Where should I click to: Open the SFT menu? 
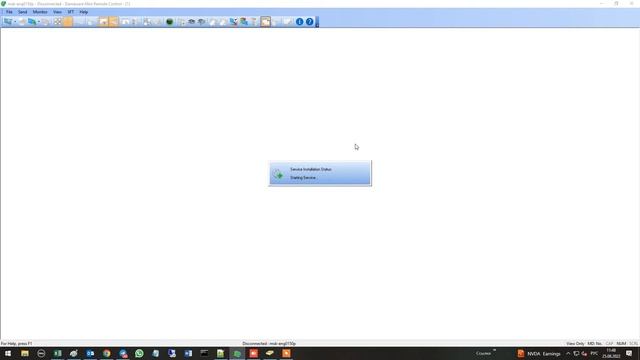(x=71, y=12)
